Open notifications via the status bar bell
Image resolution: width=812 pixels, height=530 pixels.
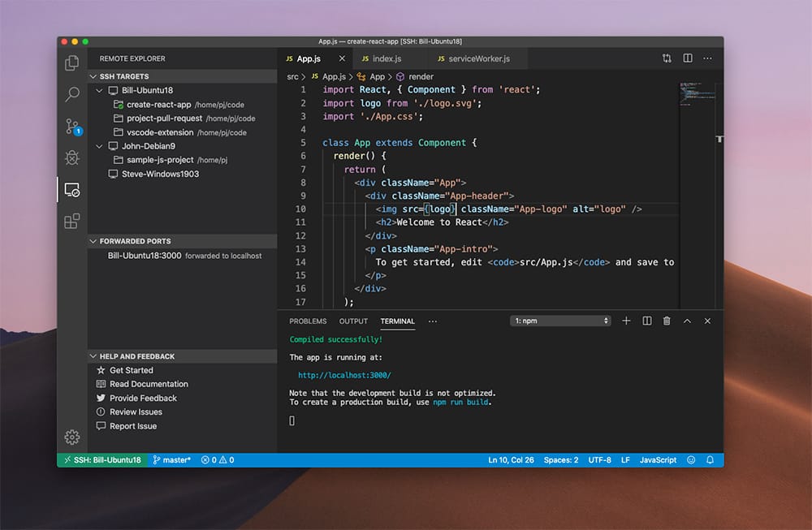[x=710, y=459]
